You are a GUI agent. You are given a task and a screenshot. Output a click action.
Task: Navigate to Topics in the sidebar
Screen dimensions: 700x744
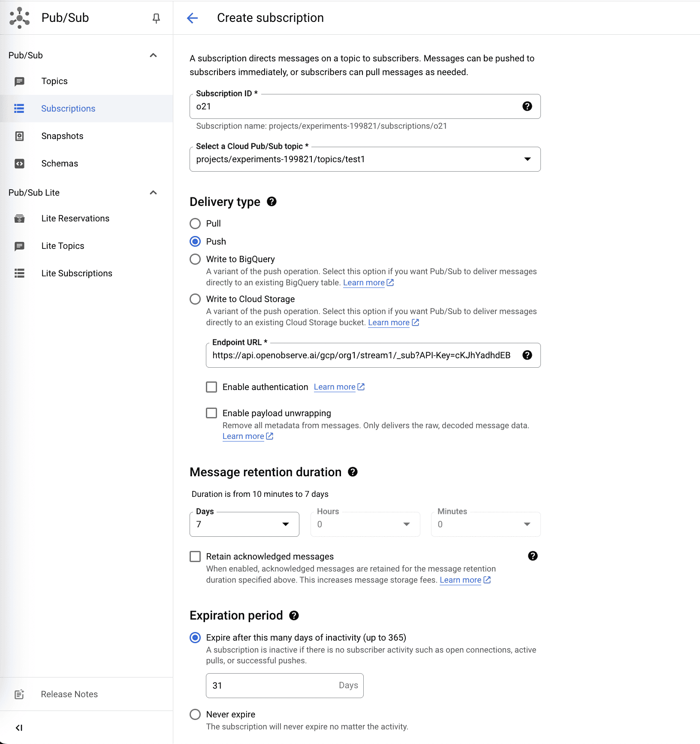click(54, 81)
